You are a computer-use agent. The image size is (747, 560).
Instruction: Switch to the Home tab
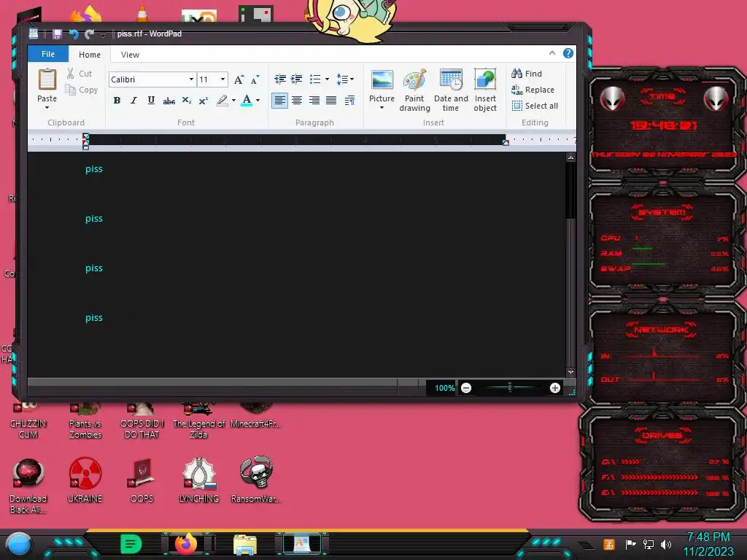pyautogui.click(x=90, y=54)
